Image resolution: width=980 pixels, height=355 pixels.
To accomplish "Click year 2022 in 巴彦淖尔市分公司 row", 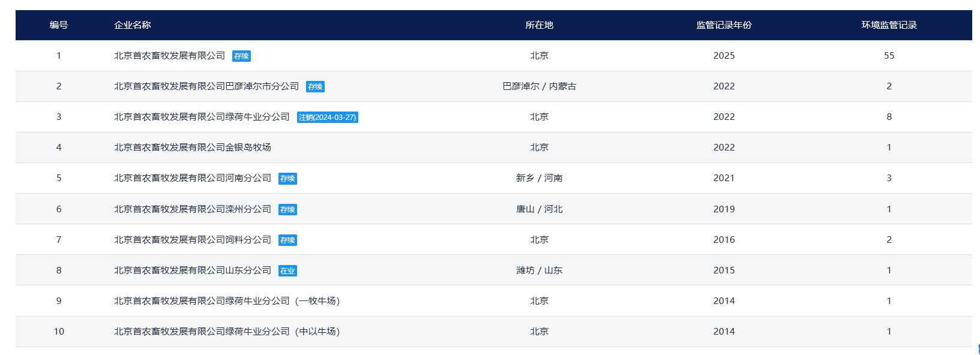I will (724, 86).
